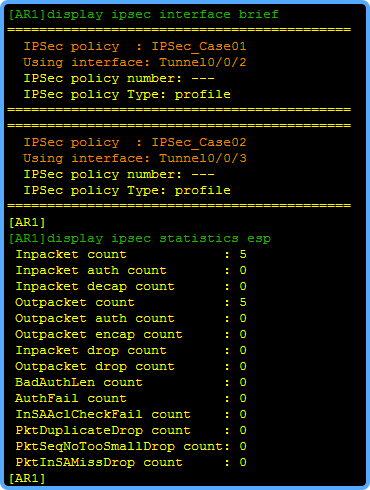Select the 'AuthFail count' row
Image resolution: width=370 pixels, height=490 pixels.
click(x=131, y=399)
